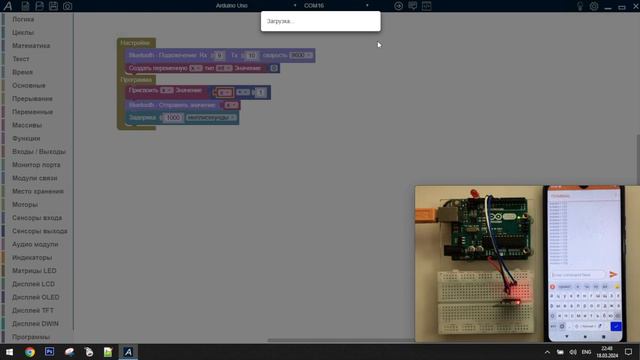Open variable name dropdown in Create variable
640x360 pixels.
pyautogui.click(x=196, y=68)
